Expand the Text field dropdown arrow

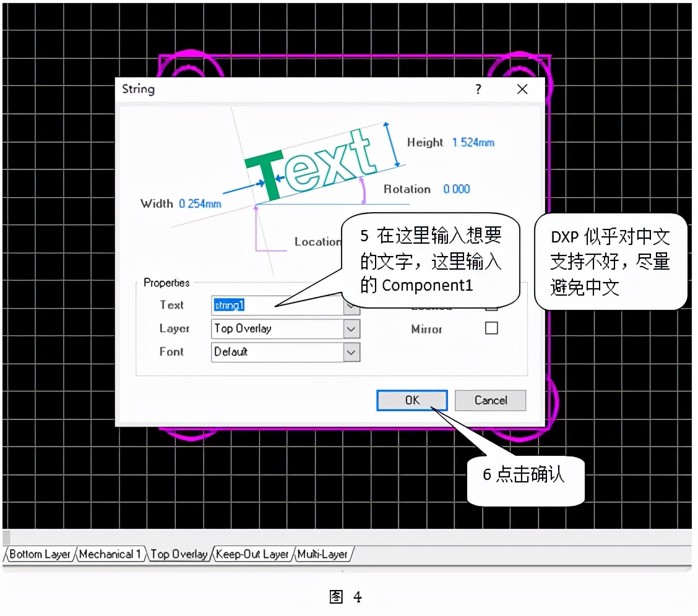click(351, 305)
